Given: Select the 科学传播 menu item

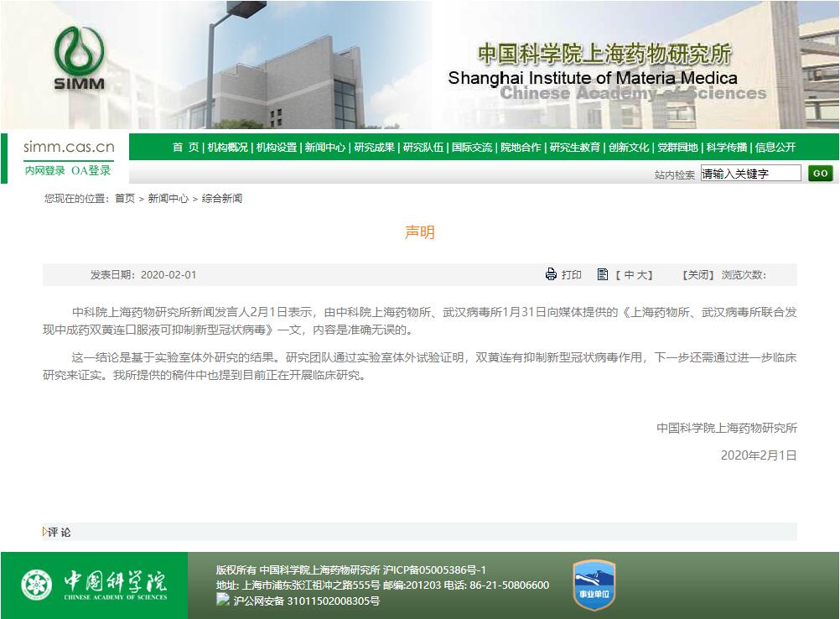Looking at the screenshot, I should point(727,148).
